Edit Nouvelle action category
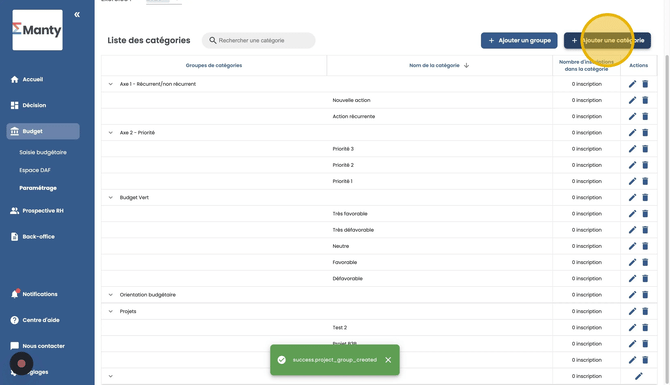The height and width of the screenshot is (385, 670). coord(632,100)
